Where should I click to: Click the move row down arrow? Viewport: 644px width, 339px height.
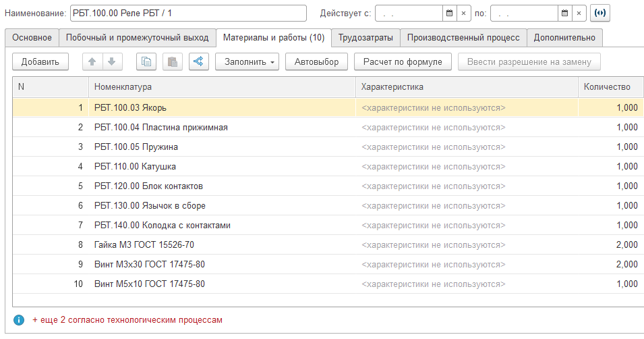coord(111,62)
